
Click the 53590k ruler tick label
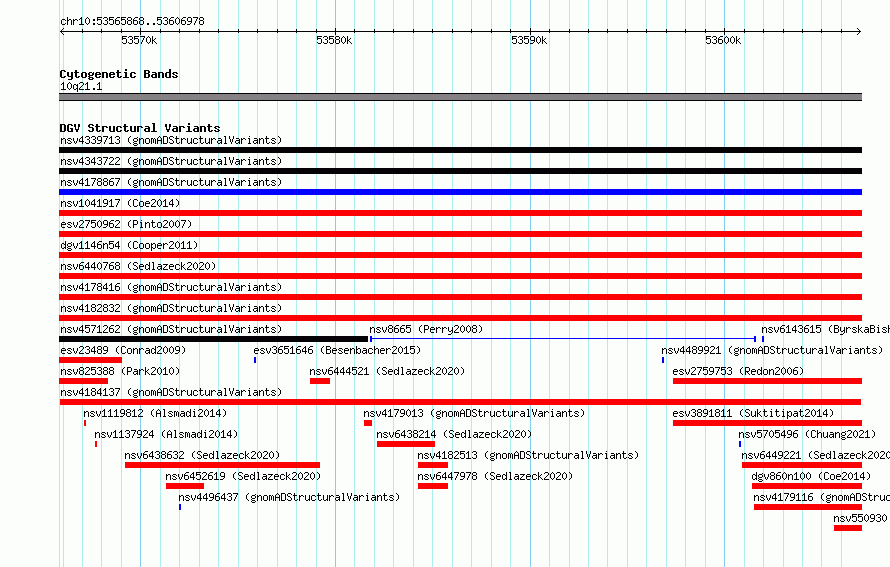[x=529, y=40]
